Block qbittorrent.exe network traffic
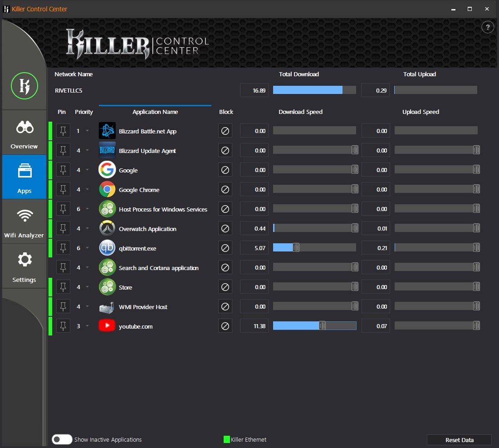Screen dimensions: 499x448 click(x=225, y=248)
